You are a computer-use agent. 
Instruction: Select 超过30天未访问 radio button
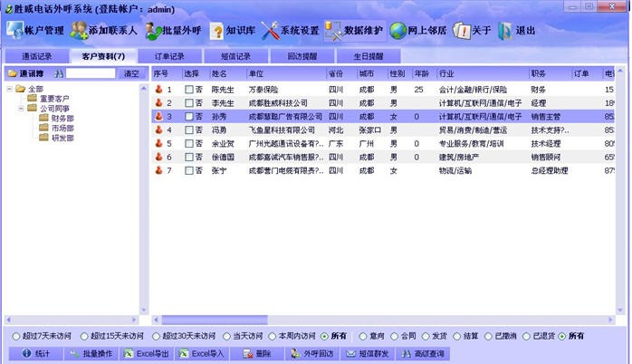pyautogui.click(x=157, y=336)
